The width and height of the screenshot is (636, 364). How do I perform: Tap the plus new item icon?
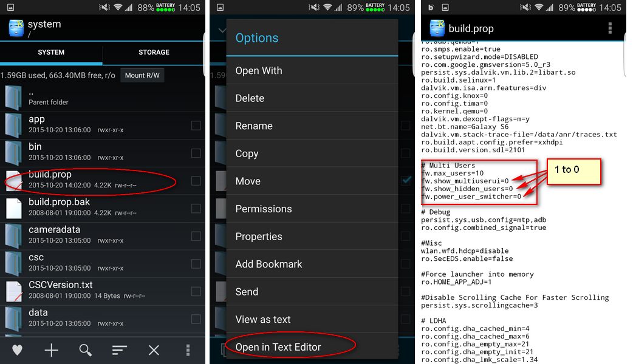coord(52,350)
